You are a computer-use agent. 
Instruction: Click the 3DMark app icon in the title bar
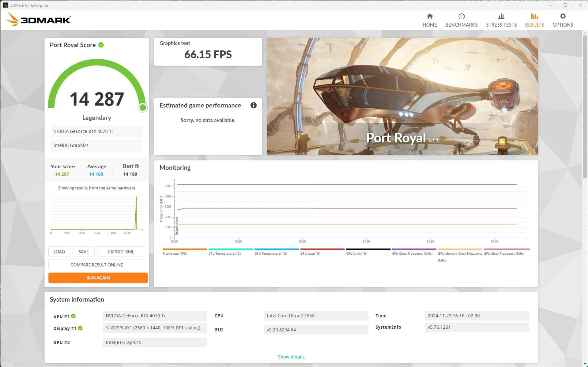tap(6, 5)
